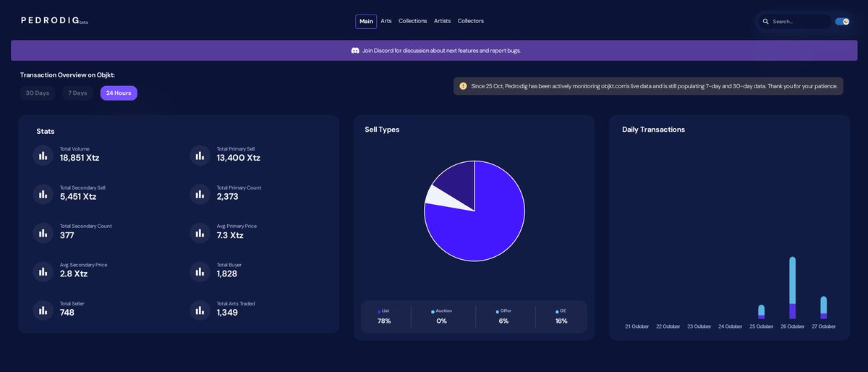Go to the Artists tab
The height and width of the screenshot is (372, 868).
442,21
